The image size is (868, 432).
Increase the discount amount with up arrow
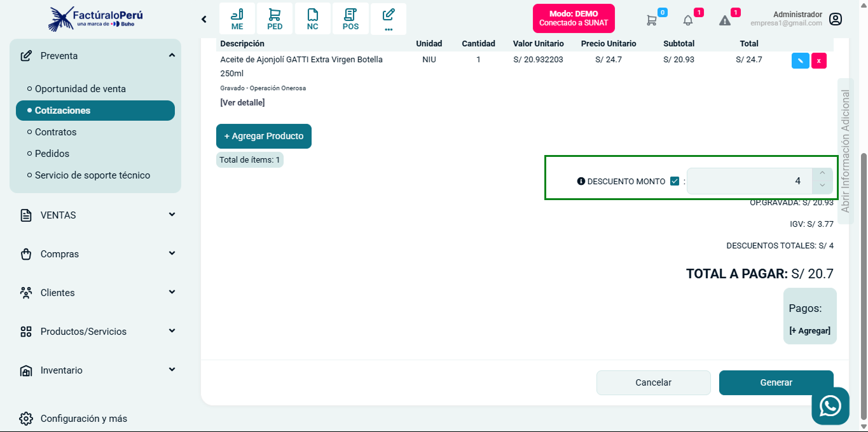pyautogui.click(x=822, y=174)
